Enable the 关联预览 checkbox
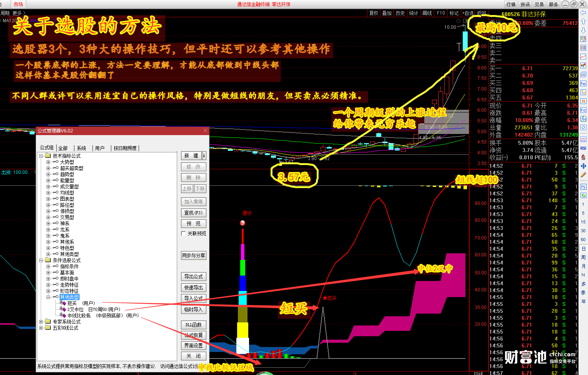Viewport: 588px width, 375px height. (x=183, y=233)
